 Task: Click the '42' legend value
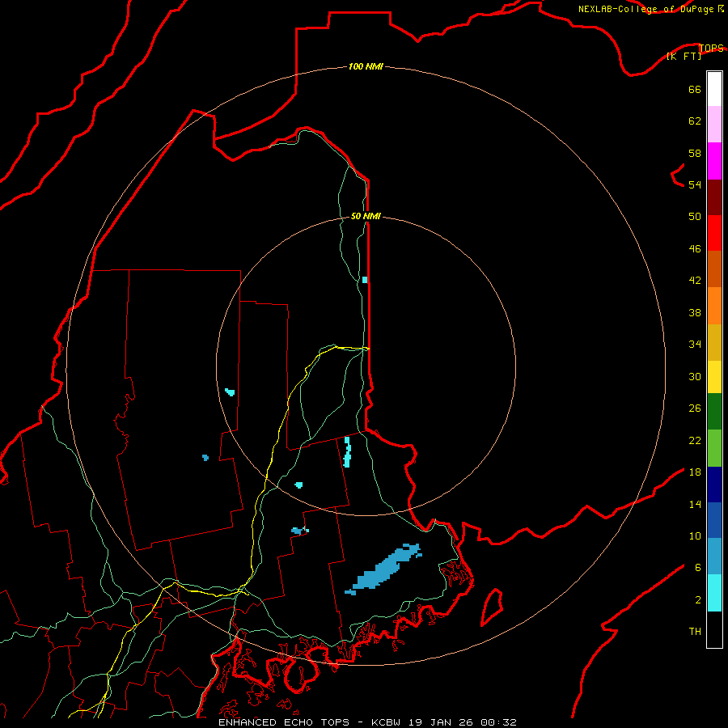(695, 281)
